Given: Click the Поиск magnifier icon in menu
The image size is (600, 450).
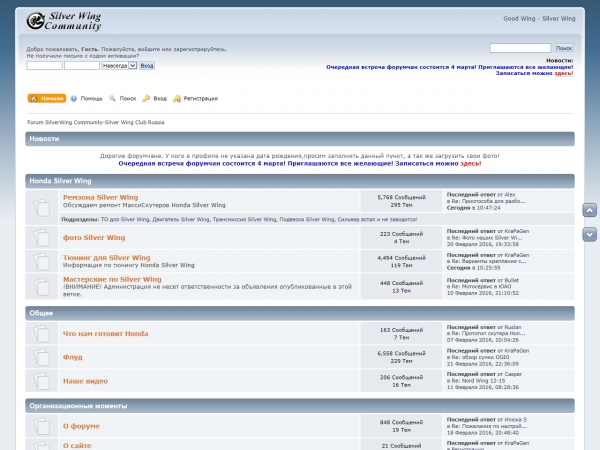Looking at the screenshot, I should [x=112, y=98].
